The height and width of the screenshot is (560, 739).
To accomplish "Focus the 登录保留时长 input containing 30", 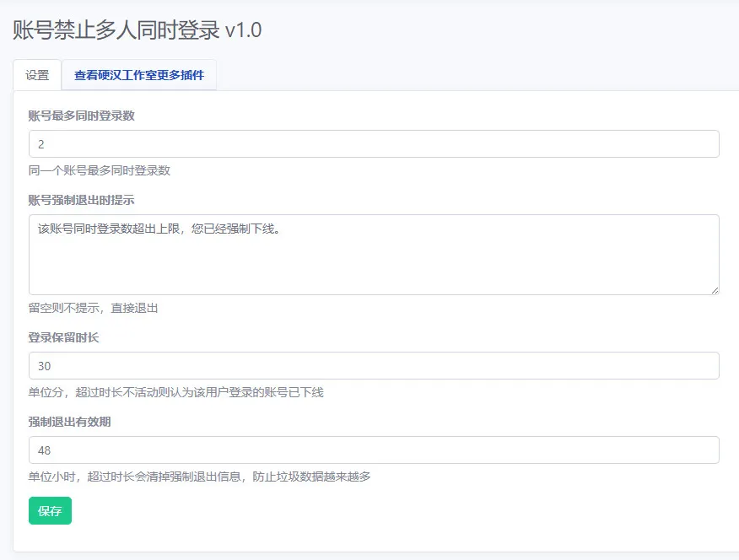I will (x=374, y=365).
